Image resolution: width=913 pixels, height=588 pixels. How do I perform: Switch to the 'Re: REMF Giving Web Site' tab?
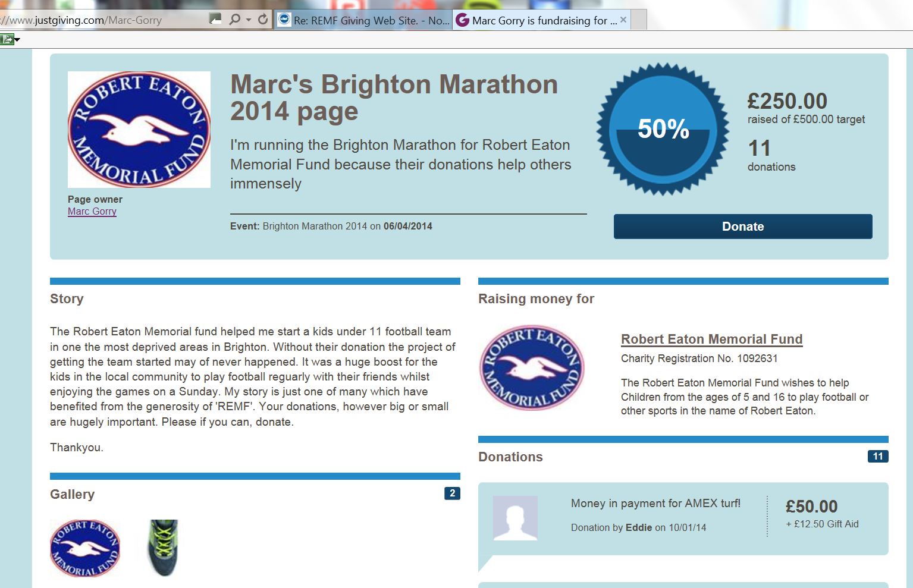(363, 20)
